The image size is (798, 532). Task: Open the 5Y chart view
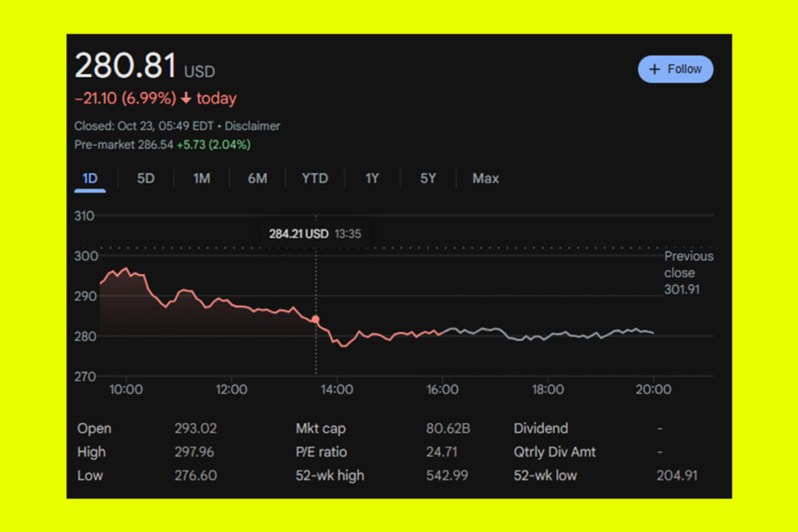[x=427, y=178]
